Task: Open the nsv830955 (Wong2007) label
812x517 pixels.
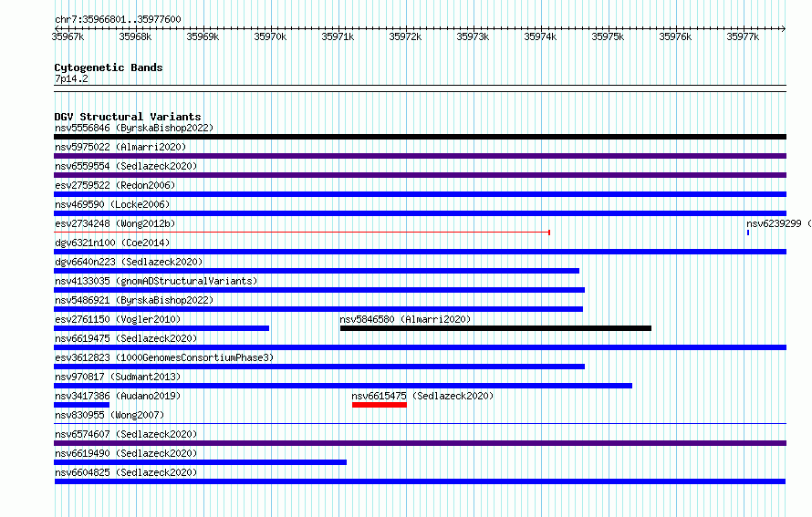Action: point(109,415)
